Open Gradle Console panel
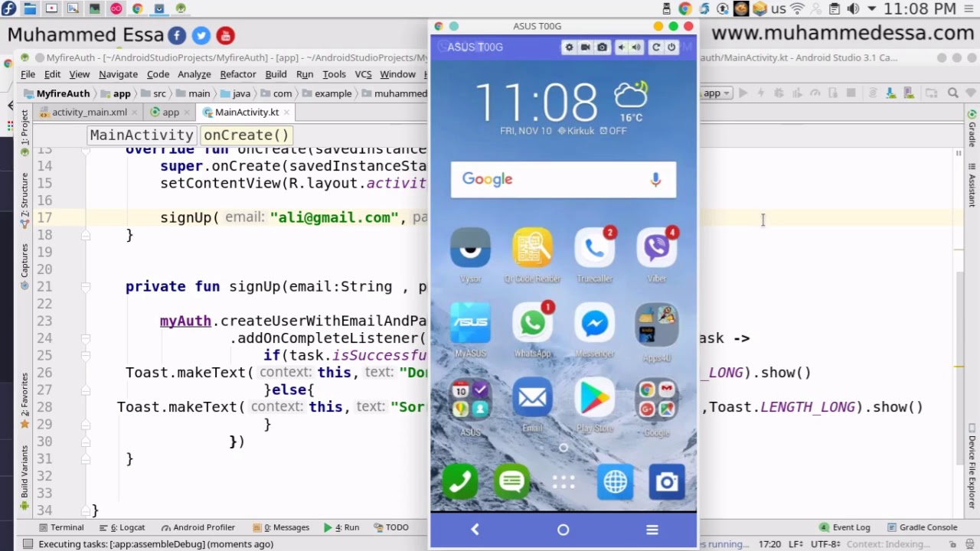 coord(921,527)
